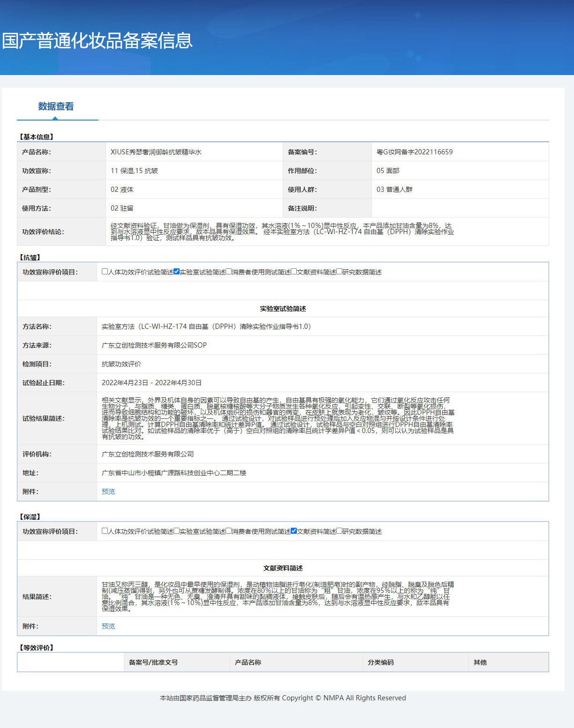Check 文献资料简述 in the 抗皱 section
Image resolution: width=574 pixels, height=728 pixels.
pos(294,272)
